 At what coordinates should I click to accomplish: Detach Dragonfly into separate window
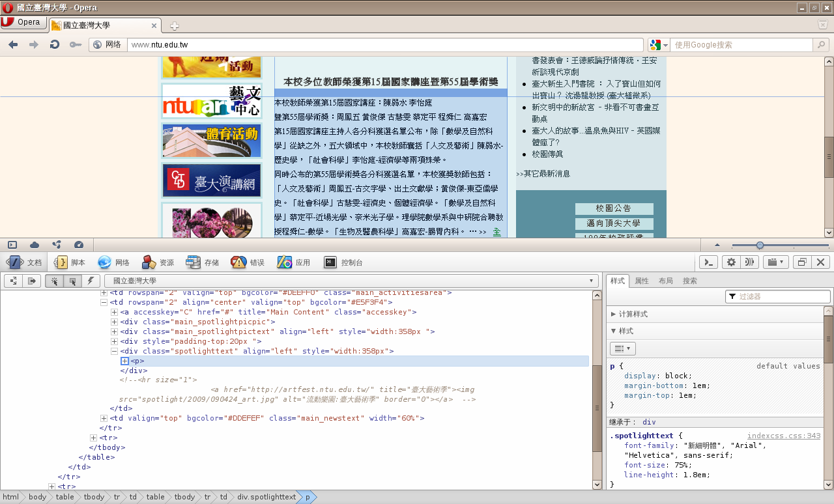point(803,262)
